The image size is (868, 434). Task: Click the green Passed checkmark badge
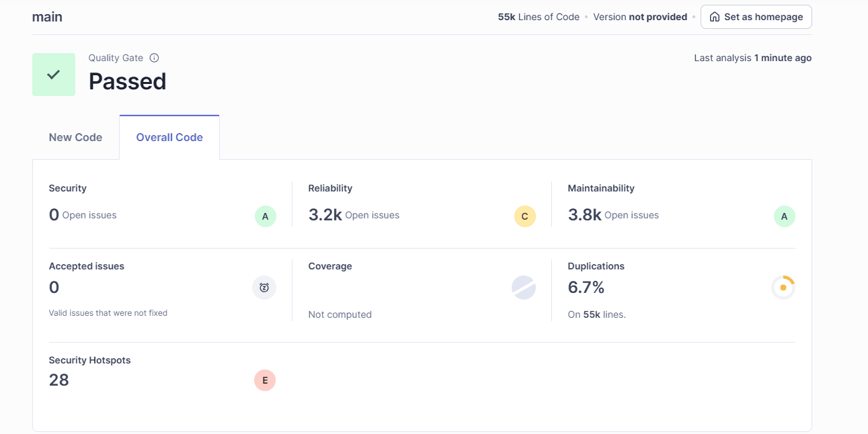(54, 75)
